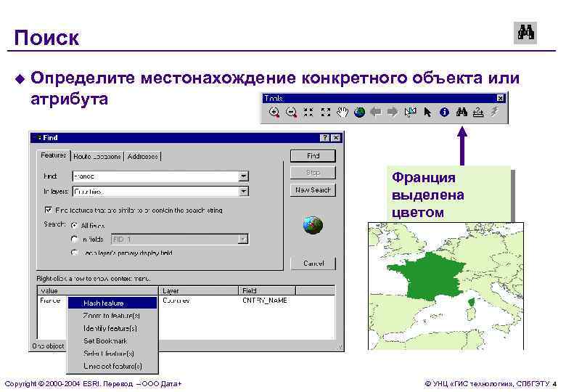This screenshot has height=392, width=566.
Task: Click the Countries layer cell in results
Action: coord(176,301)
